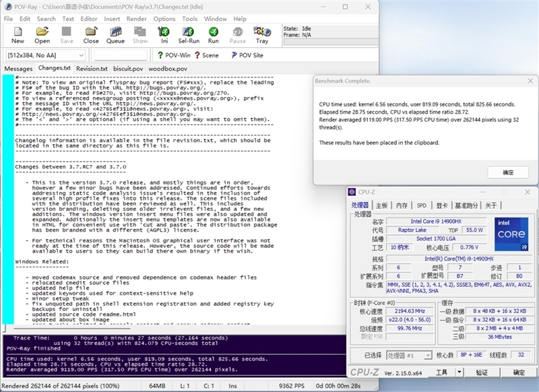
Task: Open the Render menu
Action: [x=137, y=19]
